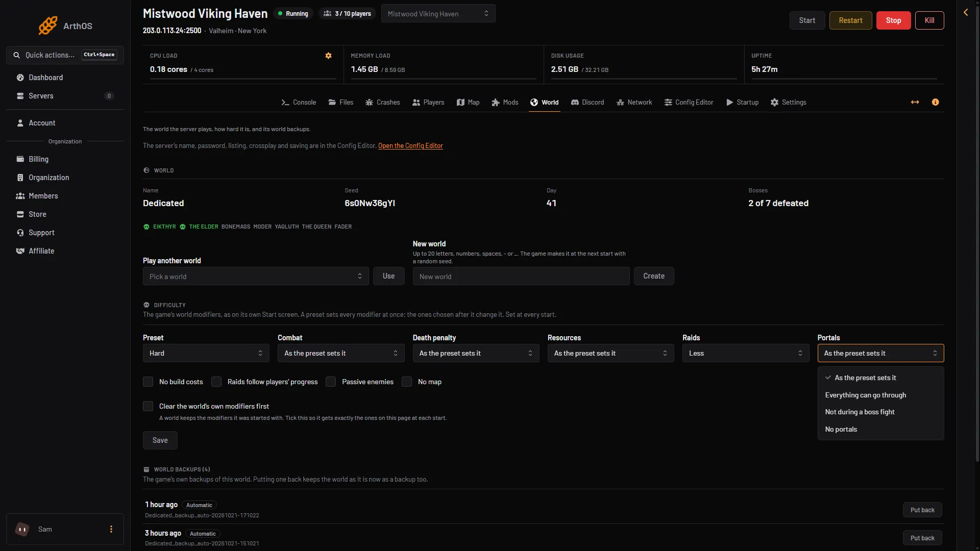Viewport: 980px width, 551px height.
Task: Open the Mistwood Viking Haven server selector
Action: coord(438,14)
